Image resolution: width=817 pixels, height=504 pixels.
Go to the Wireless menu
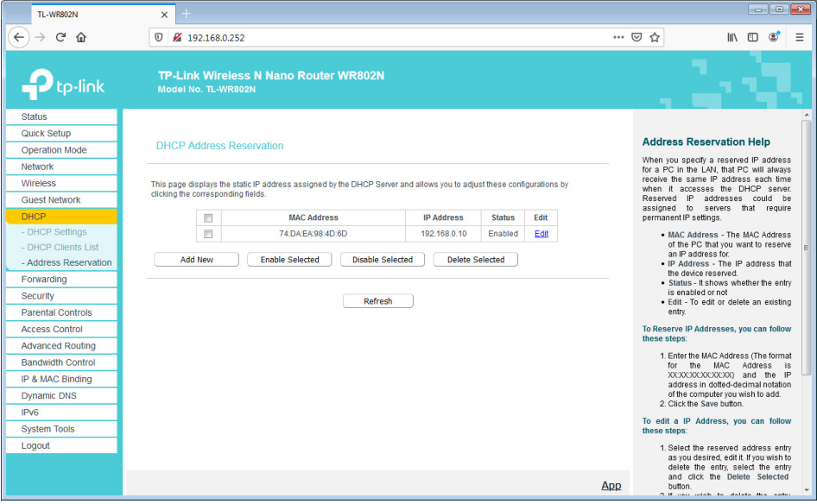pyautogui.click(x=61, y=183)
